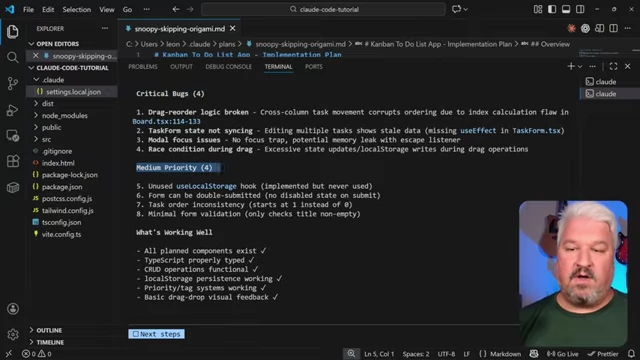Create a new terminal with plus
The height and width of the screenshot is (360, 640).
571,66
